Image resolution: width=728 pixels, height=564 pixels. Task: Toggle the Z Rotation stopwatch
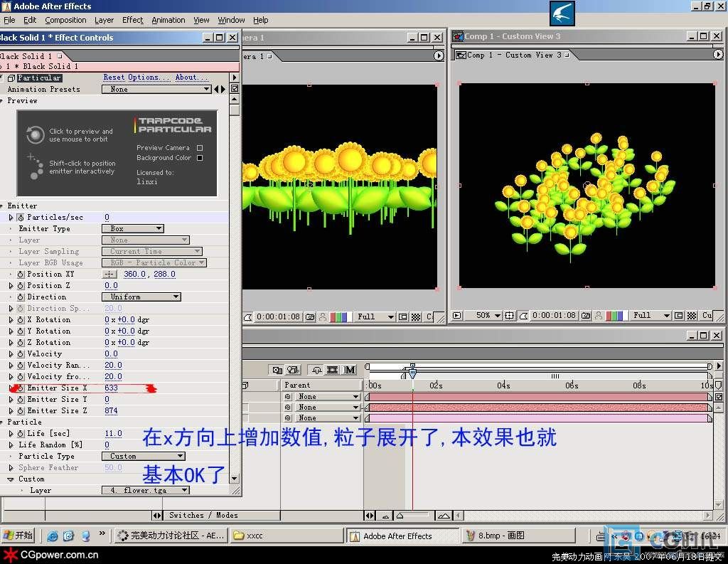[x=21, y=343]
